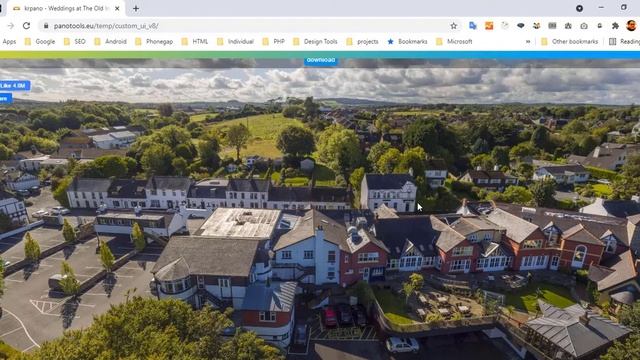Show hidden bookmarks with the double chevron
The image size is (640, 360).
[x=528, y=41]
